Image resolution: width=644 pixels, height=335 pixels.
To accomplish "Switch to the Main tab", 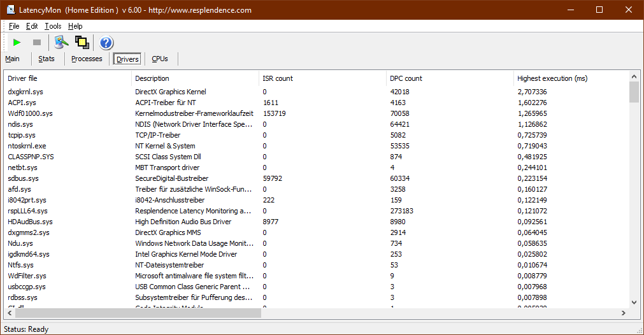I will pyautogui.click(x=12, y=59).
